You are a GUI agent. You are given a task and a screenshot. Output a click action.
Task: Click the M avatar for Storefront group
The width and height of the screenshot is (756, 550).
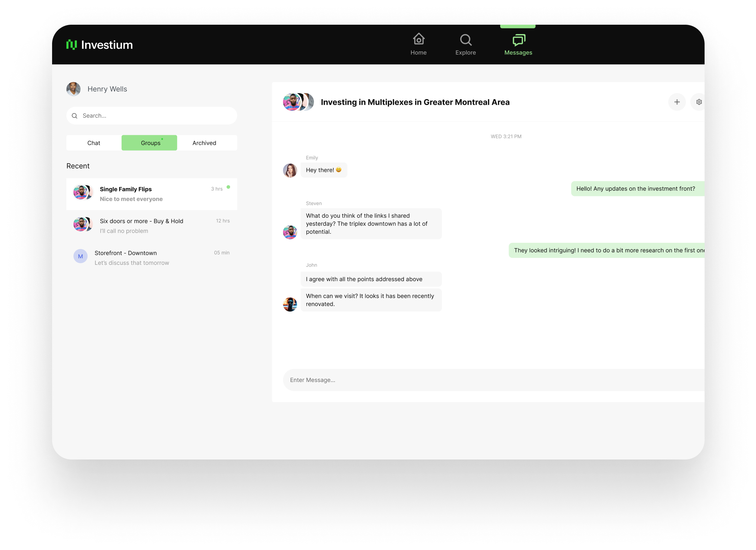point(80,256)
